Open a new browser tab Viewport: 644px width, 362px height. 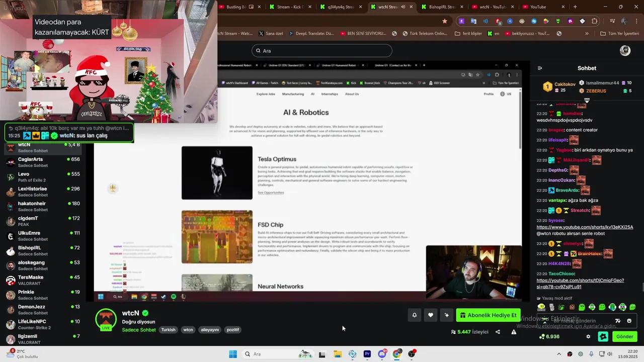[x=575, y=7]
